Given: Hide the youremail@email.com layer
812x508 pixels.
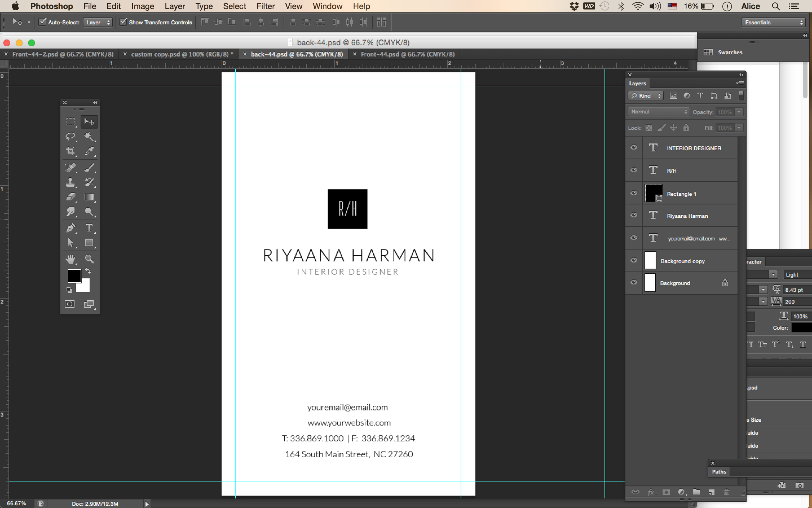Looking at the screenshot, I should [633, 238].
